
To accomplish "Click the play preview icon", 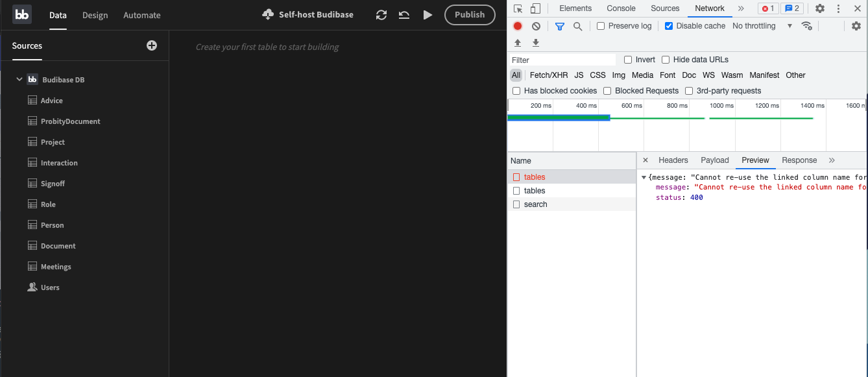I will point(428,15).
